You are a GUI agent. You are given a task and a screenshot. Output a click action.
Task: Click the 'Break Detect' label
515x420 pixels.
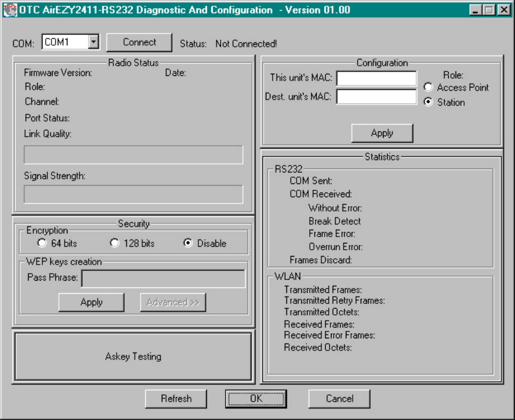pyautogui.click(x=334, y=221)
